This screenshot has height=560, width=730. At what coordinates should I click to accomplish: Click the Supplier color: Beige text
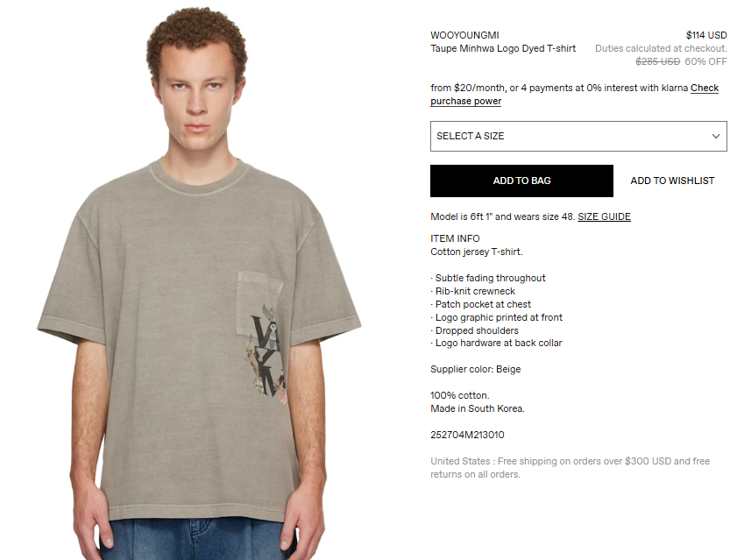(x=475, y=369)
